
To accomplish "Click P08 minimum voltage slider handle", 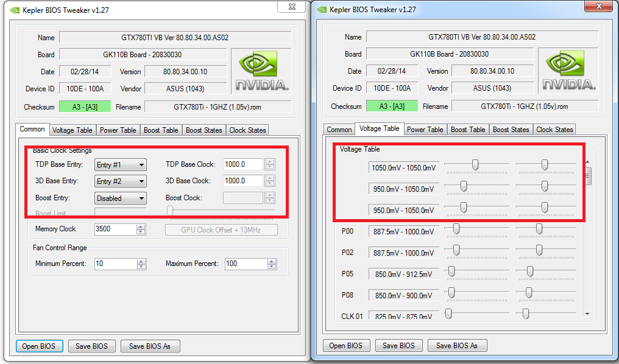I will (x=451, y=293).
